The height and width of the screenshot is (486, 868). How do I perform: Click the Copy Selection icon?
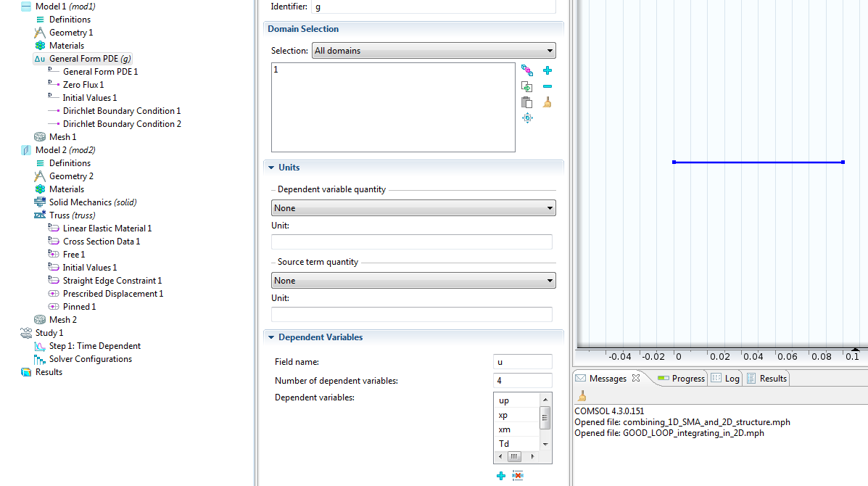[x=527, y=70]
